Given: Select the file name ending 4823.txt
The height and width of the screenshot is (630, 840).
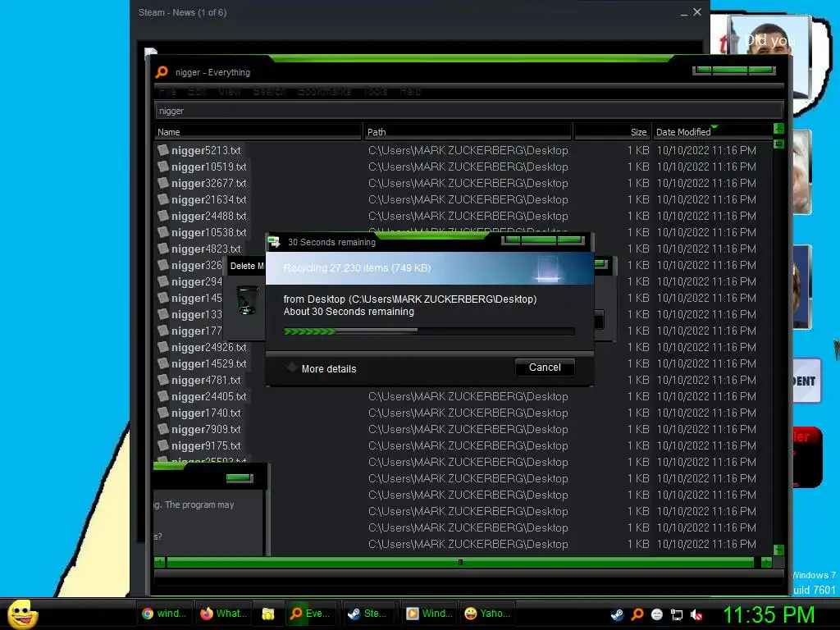Looking at the screenshot, I should [x=206, y=249].
